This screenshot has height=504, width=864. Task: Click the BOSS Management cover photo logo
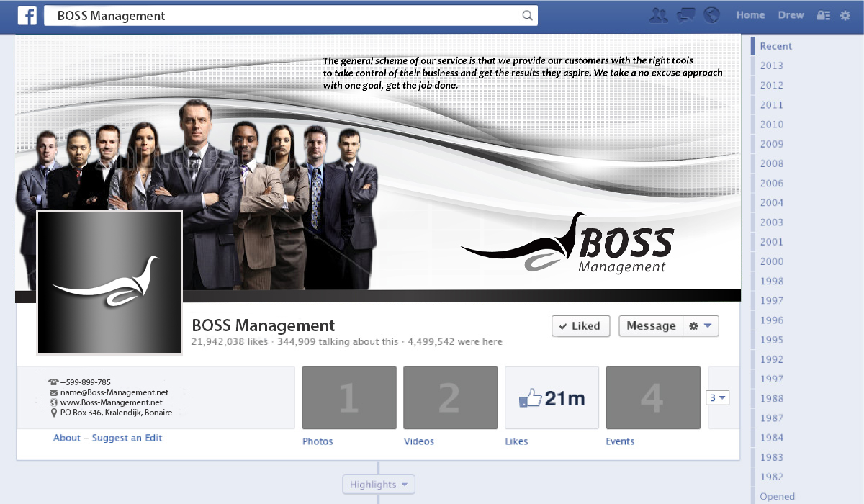pos(567,244)
